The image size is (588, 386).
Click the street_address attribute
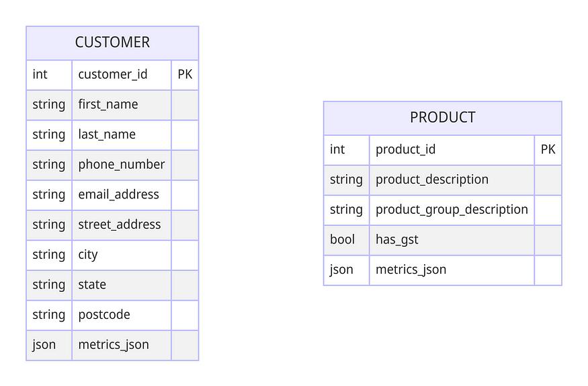[x=119, y=225]
